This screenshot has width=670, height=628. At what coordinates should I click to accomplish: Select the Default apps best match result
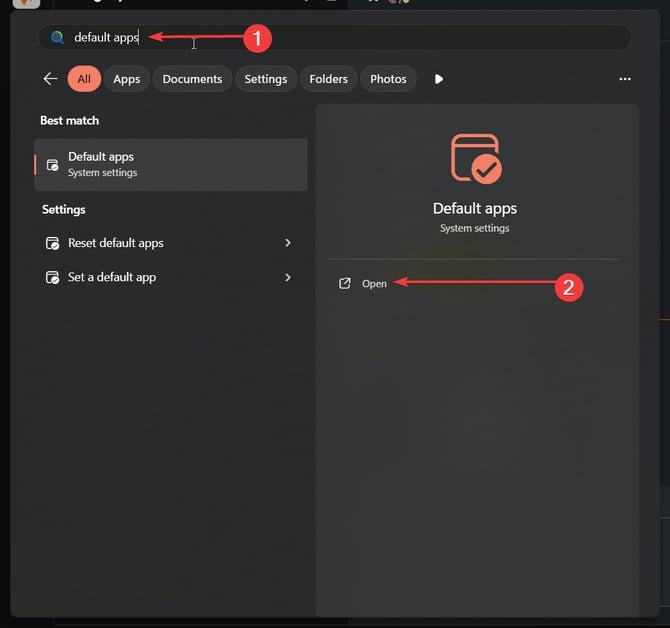click(171, 164)
